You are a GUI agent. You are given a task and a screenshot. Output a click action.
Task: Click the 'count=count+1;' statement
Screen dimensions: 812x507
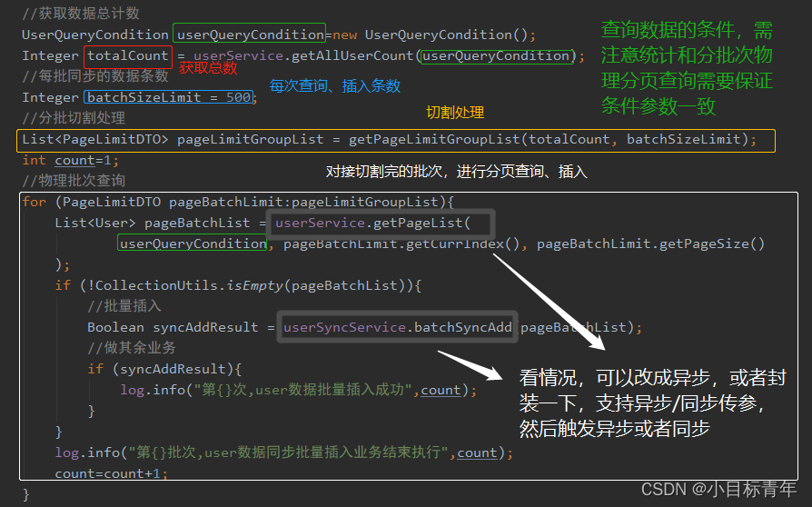pos(112,472)
